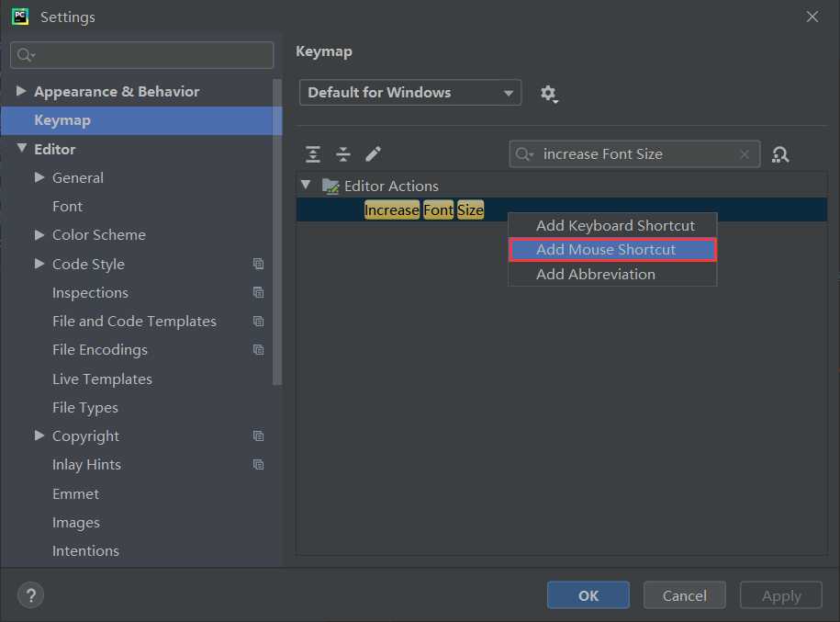This screenshot has height=622, width=840.
Task: Click Find Actions by Shortcut icon
Action: 780,154
